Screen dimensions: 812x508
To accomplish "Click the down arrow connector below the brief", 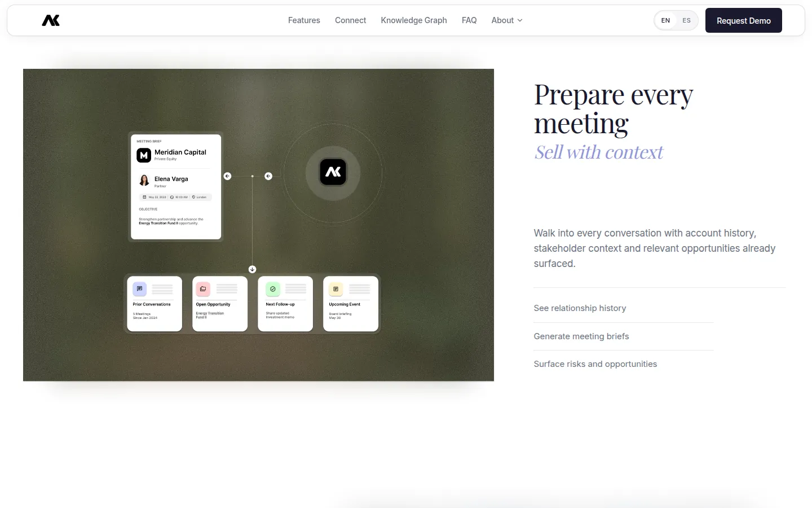I will pyautogui.click(x=252, y=269).
